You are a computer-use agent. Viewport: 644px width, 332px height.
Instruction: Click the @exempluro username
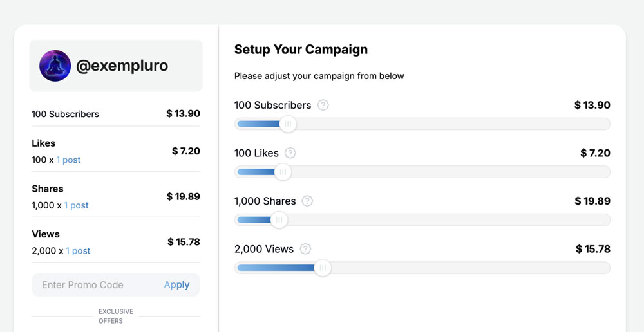pos(122,66)
